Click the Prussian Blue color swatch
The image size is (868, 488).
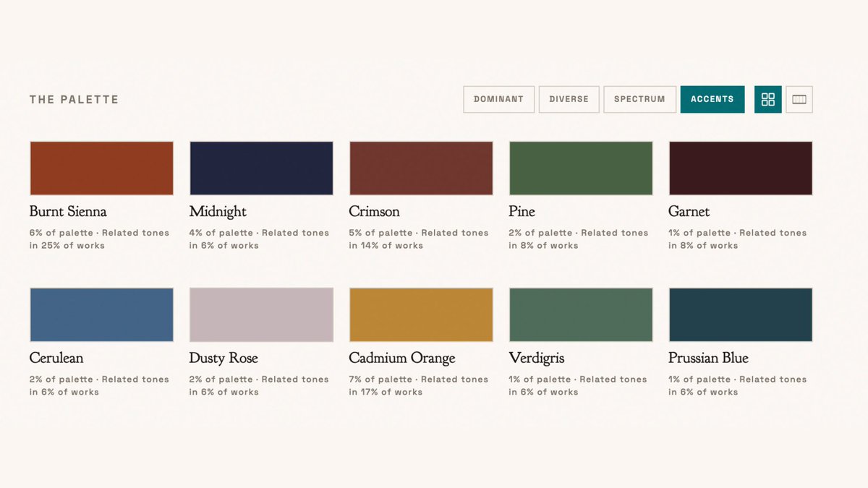pos(741,314)
